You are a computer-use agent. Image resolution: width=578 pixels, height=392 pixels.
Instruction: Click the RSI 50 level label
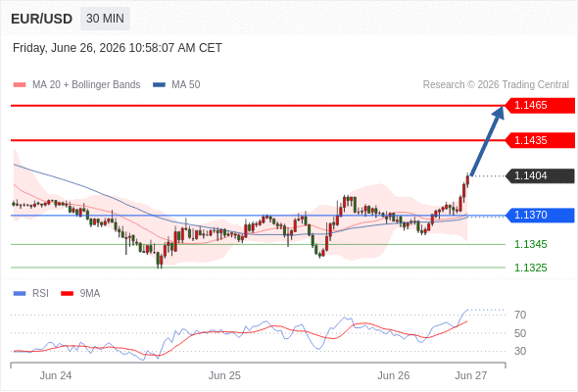[x=520, y=333]
